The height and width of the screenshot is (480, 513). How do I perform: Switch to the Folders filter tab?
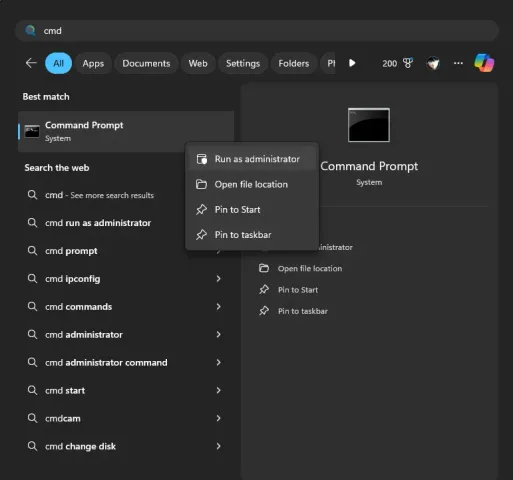(293, 63)
